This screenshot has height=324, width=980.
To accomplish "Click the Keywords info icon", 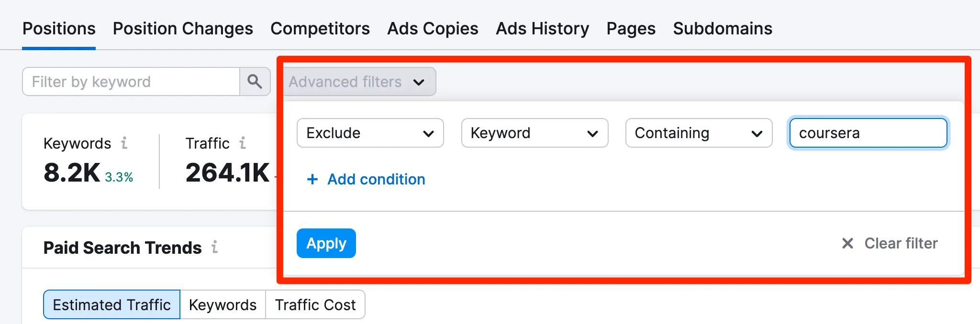I will tap(124, 143).
